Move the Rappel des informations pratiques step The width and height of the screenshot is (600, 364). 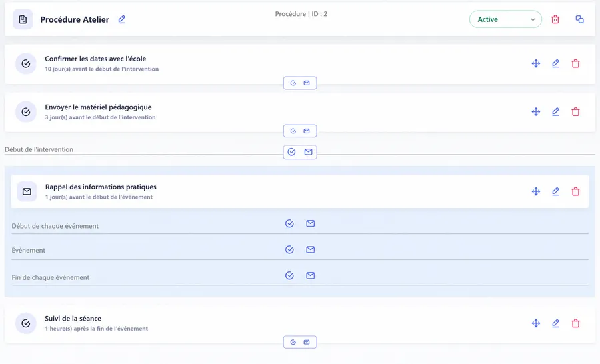[x=536, y=191]
